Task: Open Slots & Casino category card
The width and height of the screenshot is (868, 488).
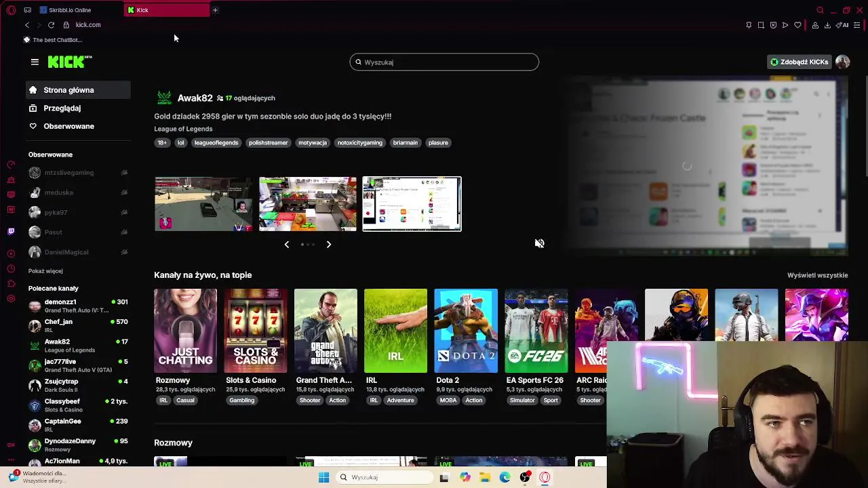Action: (x=256, y=331)
